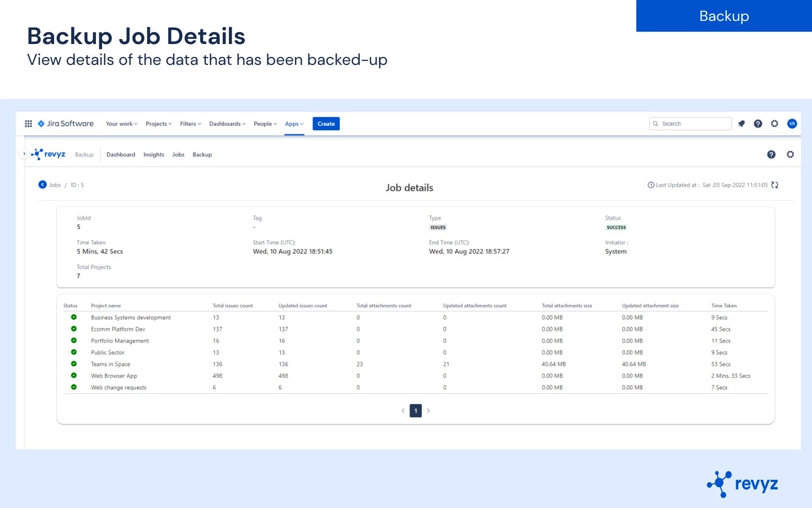Click Updated attachments count column header

pos(475,305)
